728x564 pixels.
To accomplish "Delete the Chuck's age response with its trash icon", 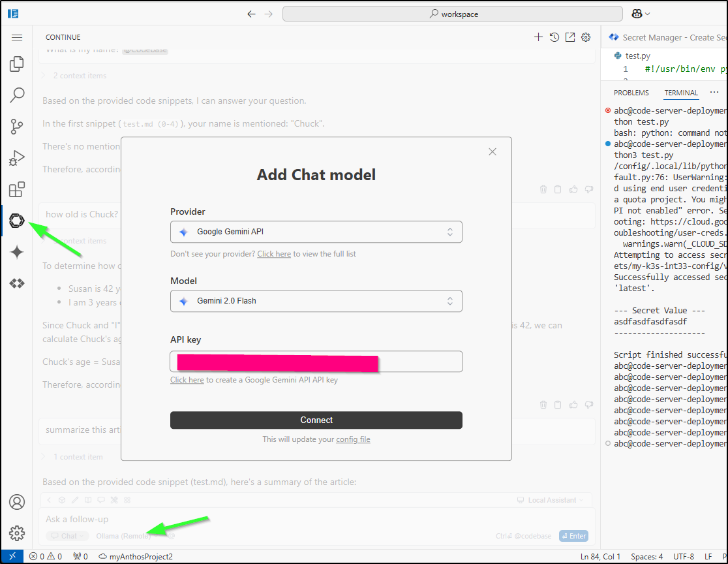I will pyautogui.click(x=543, y=405).
